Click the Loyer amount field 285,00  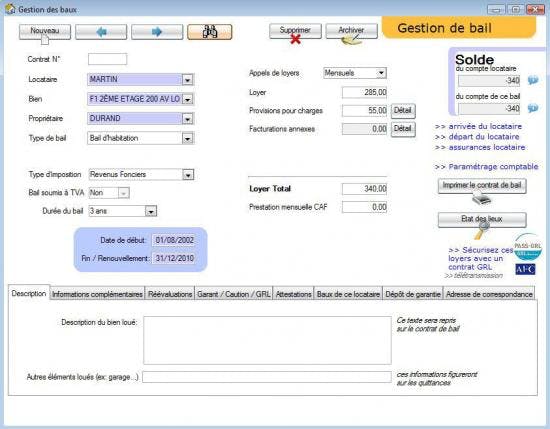click(364, 93)
